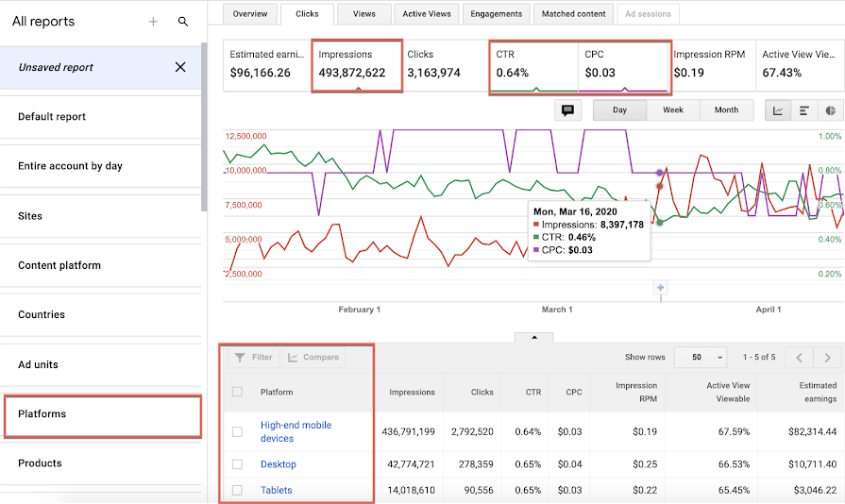The width and height of the screenshot is (845, 504).
Task: Sort table by Estimated earnings header
Action: [818, 392]
